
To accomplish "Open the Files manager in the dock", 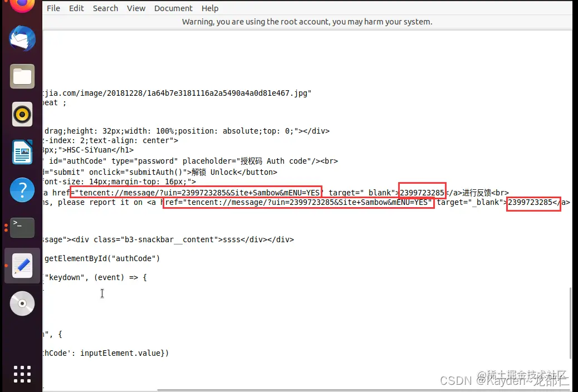I will pyautogui.click(x=22, y=76).
